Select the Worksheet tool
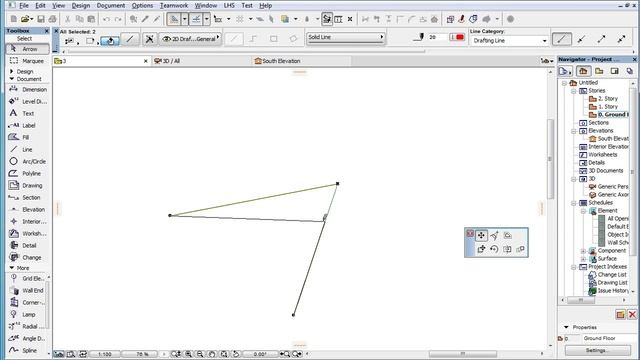This screenshot has height=360, width=640. [x=27, y=233]
